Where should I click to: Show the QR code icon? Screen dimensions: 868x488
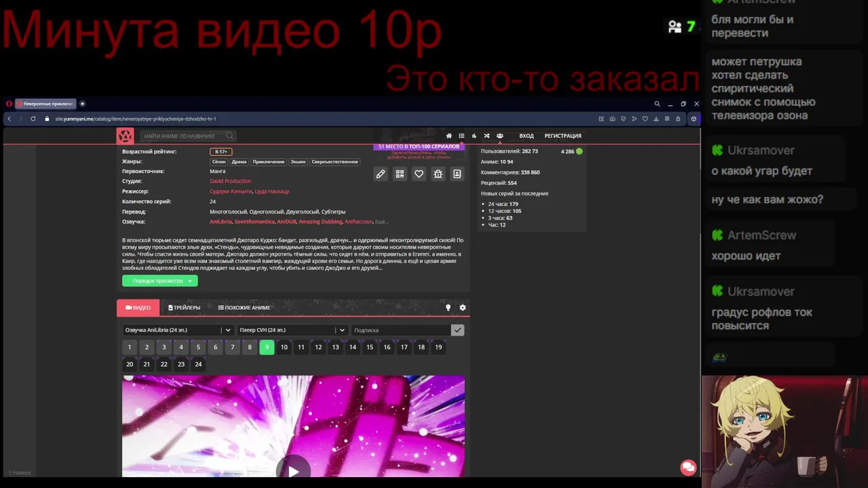[399, 174]
